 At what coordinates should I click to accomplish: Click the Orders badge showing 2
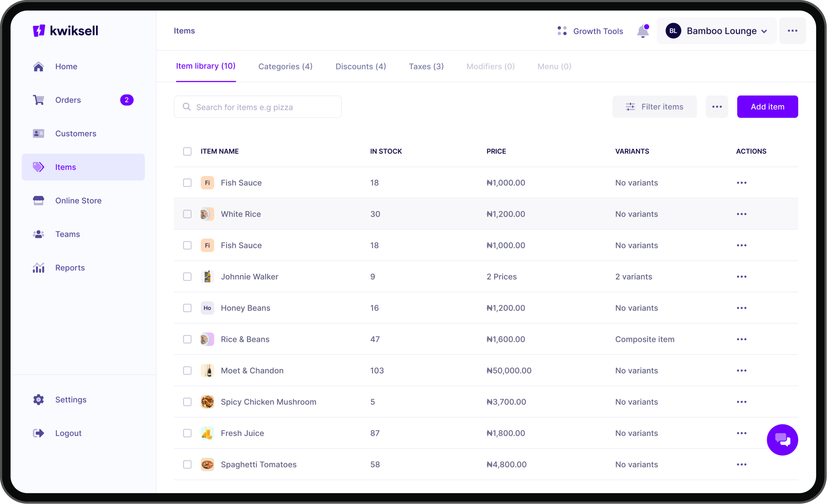[127, 100]
